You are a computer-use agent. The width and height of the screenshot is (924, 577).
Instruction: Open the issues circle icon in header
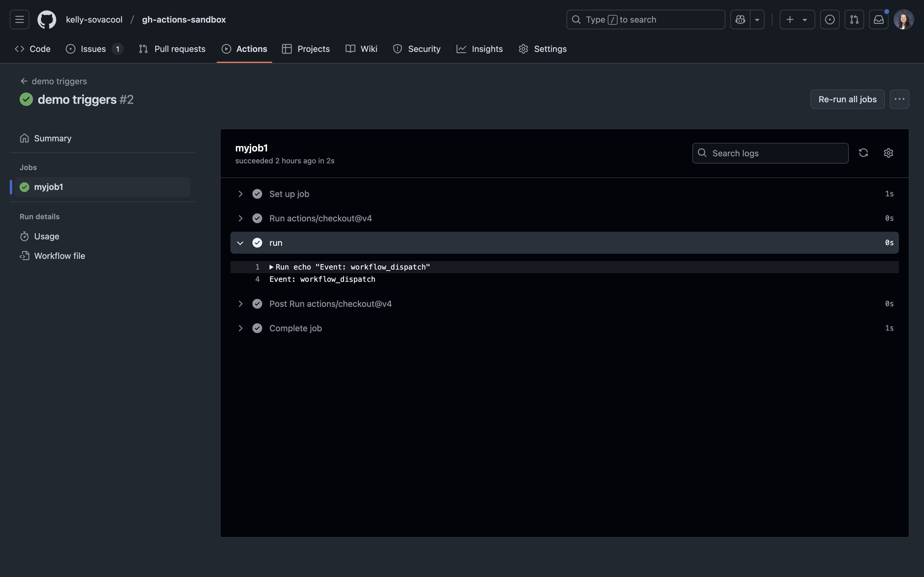coord(829,20)
